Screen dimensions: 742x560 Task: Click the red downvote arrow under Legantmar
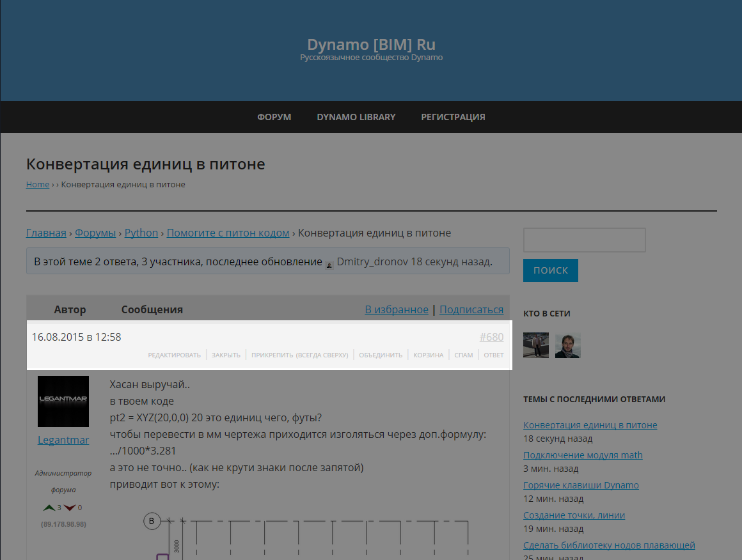(x=70, y=508)
